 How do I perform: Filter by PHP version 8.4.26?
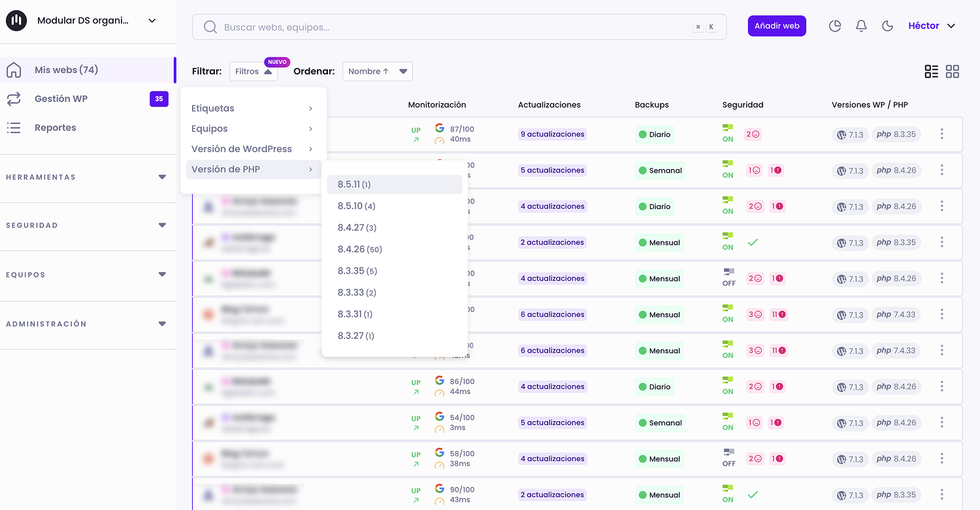coord(395,249)
